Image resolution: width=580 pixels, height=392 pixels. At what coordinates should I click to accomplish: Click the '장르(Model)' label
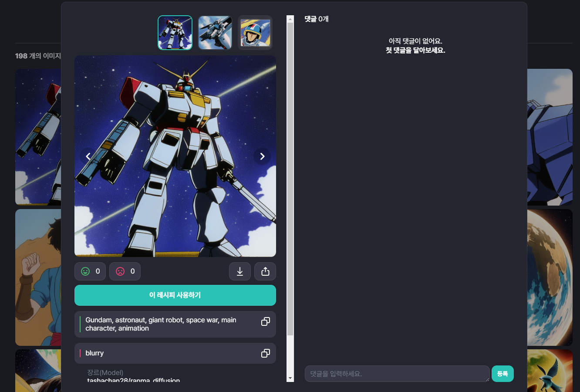pyautogui.click(x=105, y=372)
